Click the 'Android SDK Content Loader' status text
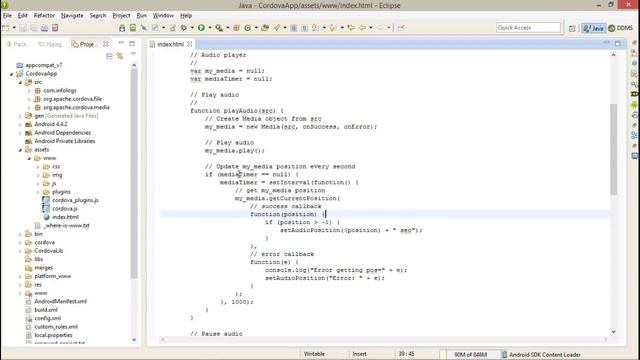 point(544,355)
